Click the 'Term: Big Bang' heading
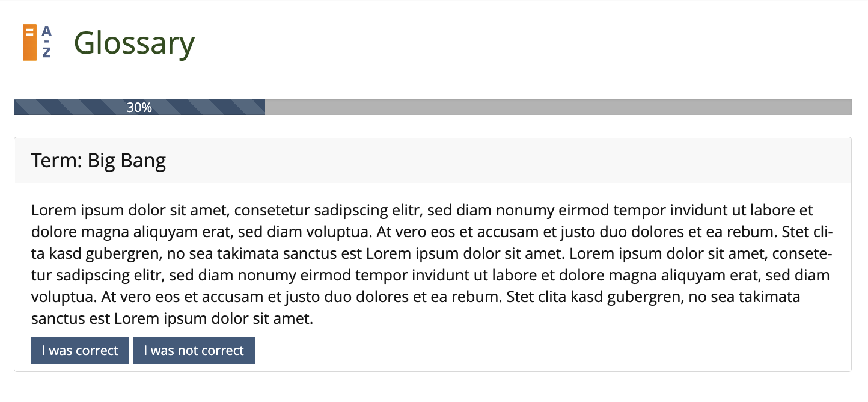The width and height of the screenshot is (868, 402). 99,161
